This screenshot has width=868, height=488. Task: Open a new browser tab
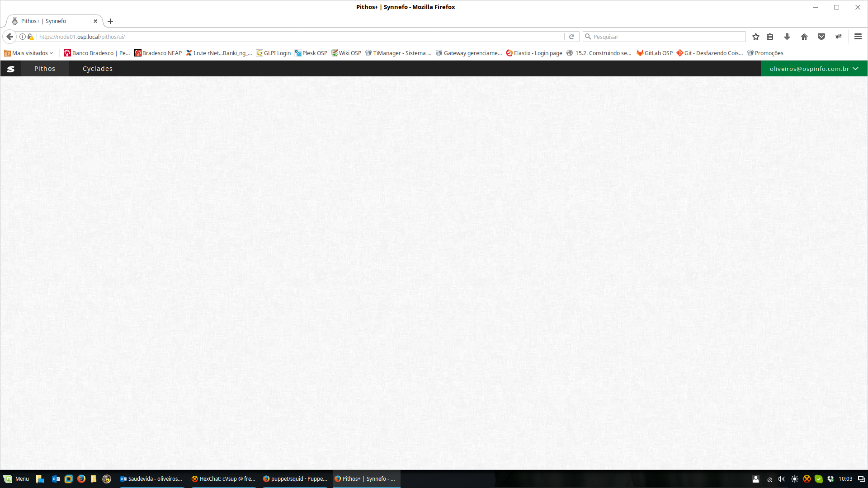tap(110, 21)
